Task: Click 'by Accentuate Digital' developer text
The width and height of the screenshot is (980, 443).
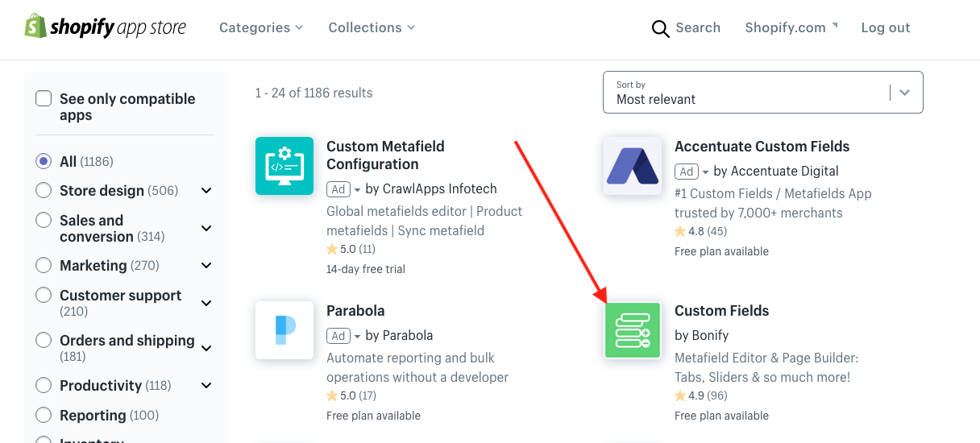Action: click(776, 172)
